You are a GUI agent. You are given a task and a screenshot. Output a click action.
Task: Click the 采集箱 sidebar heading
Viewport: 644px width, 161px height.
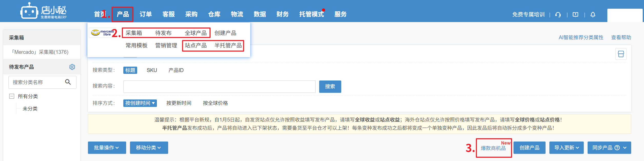[17, 38]
